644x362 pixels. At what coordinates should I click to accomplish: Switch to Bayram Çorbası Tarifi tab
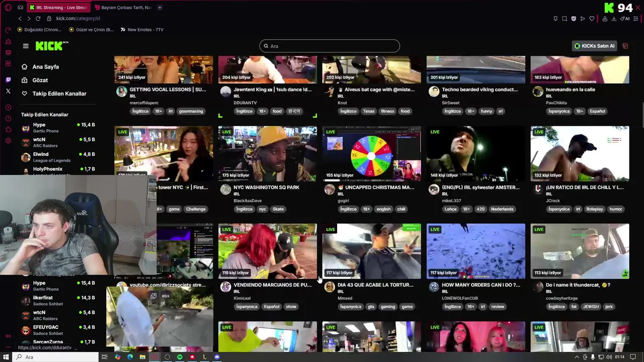123,8
